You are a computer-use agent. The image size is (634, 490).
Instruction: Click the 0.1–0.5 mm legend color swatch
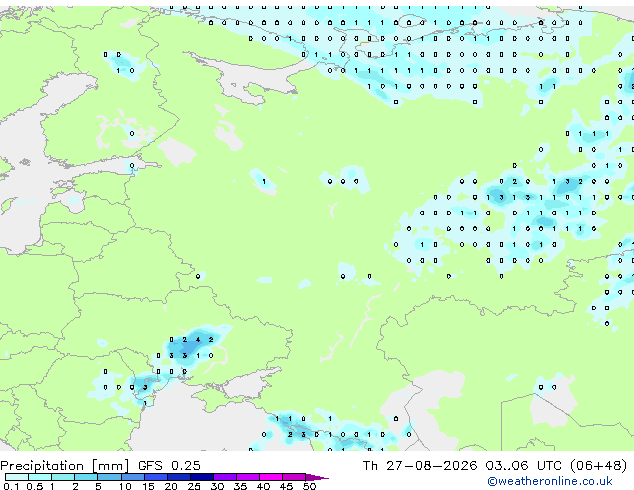click(17, 477)
